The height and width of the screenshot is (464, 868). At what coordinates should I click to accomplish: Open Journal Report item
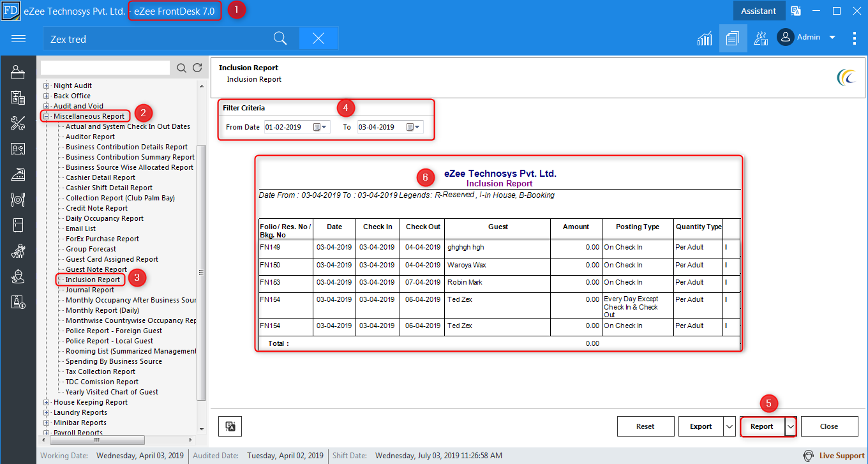(x=90, y=290)
